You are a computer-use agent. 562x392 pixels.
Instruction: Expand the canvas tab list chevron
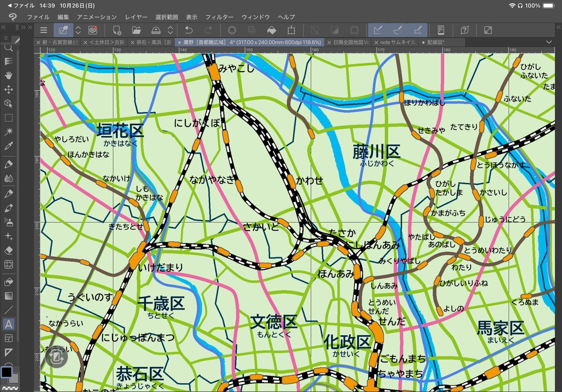pos(549,42)
